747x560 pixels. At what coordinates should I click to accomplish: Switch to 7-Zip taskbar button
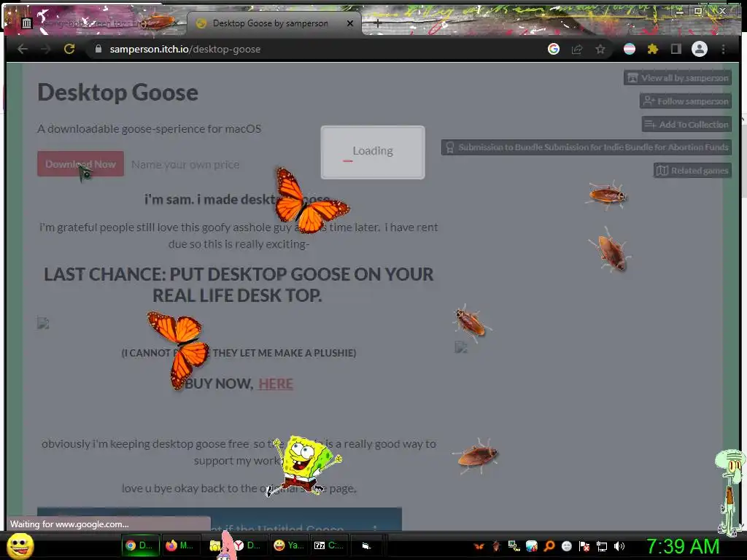(330, 545)
